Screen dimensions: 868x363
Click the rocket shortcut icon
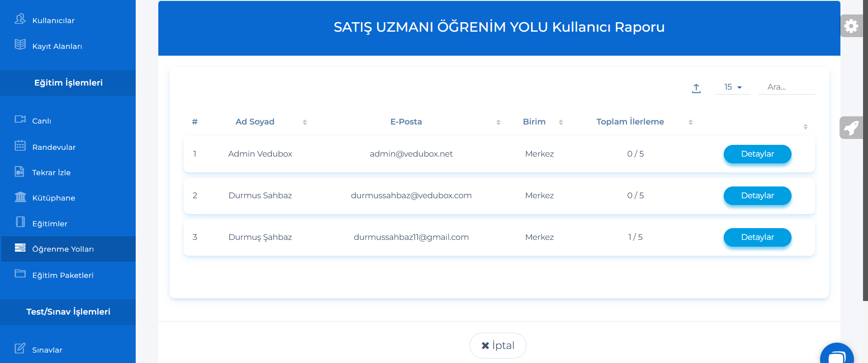[851, 128]
